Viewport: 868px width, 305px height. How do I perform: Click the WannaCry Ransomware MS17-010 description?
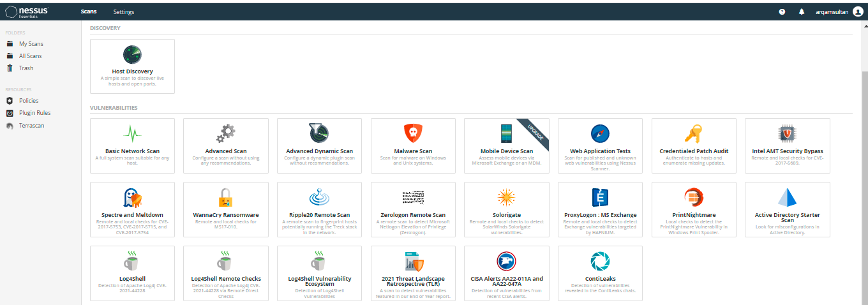coord(225,224)
